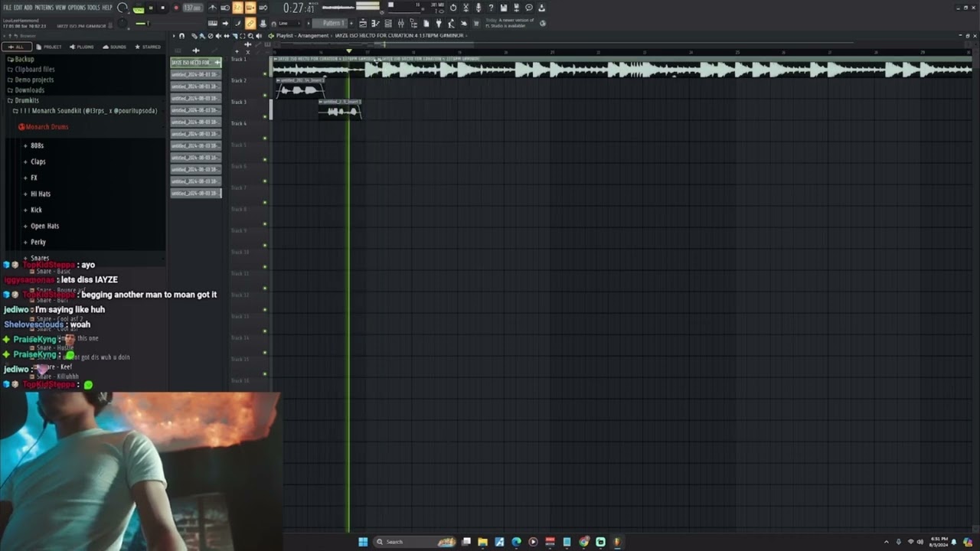
Task: Open the Playlist view icon
Action: 363,24
